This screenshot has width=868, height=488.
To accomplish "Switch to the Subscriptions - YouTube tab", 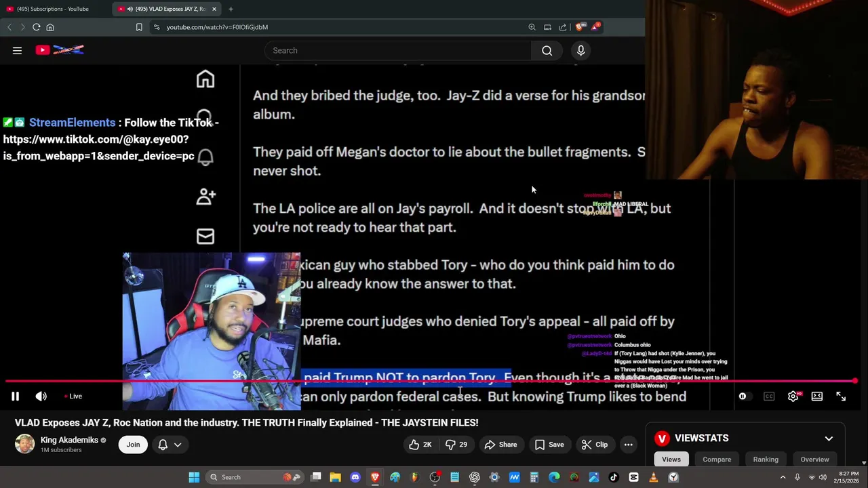I will 52,9.
